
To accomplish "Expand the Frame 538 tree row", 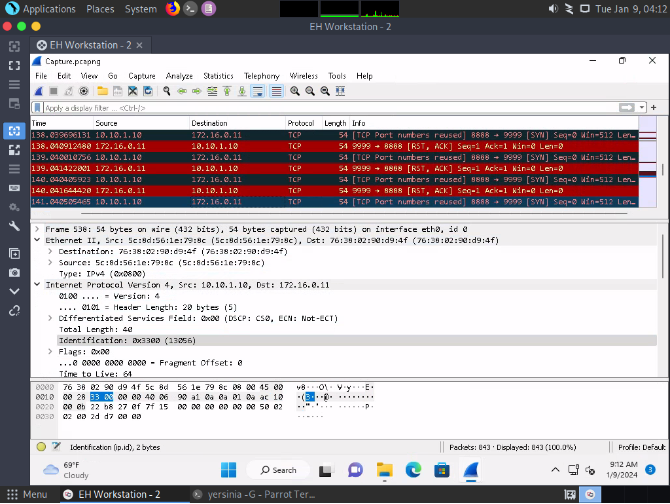I will point(39,229).
